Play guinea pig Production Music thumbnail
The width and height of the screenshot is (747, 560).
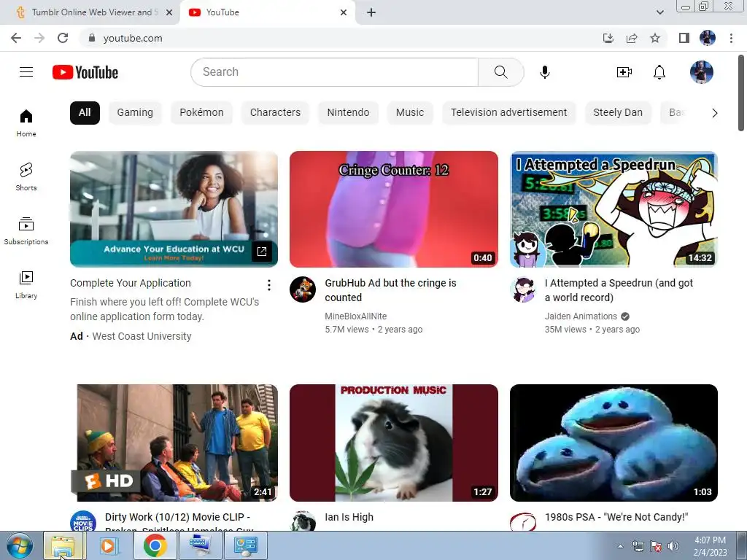[393, 443]
